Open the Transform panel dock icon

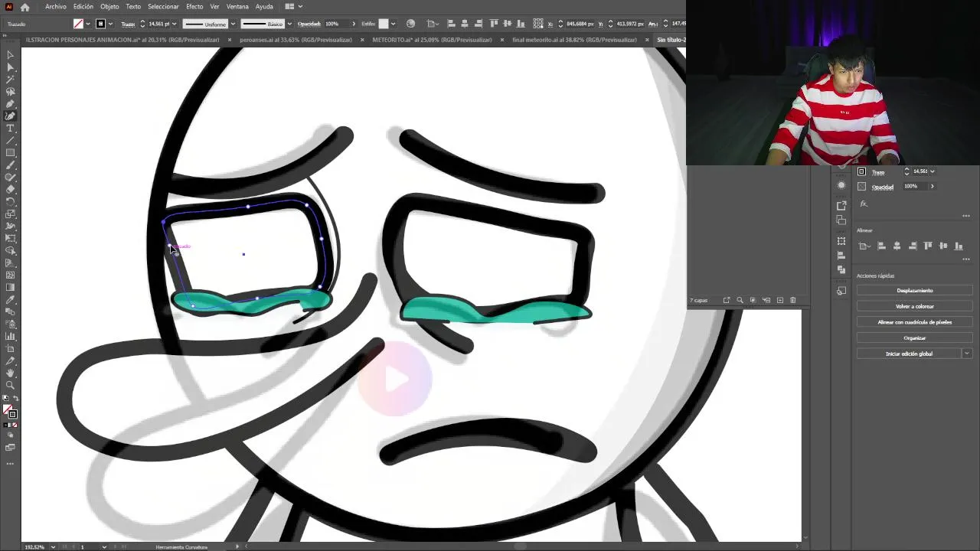tap(841, 241)
